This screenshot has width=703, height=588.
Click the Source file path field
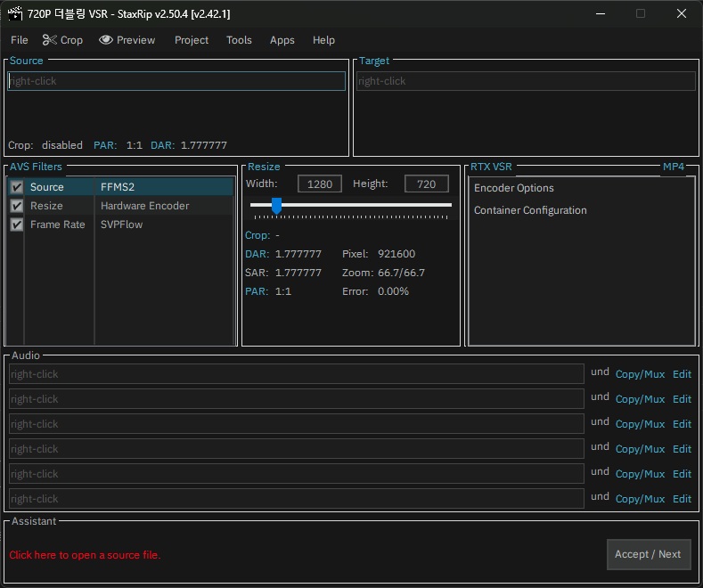[176, 81]
